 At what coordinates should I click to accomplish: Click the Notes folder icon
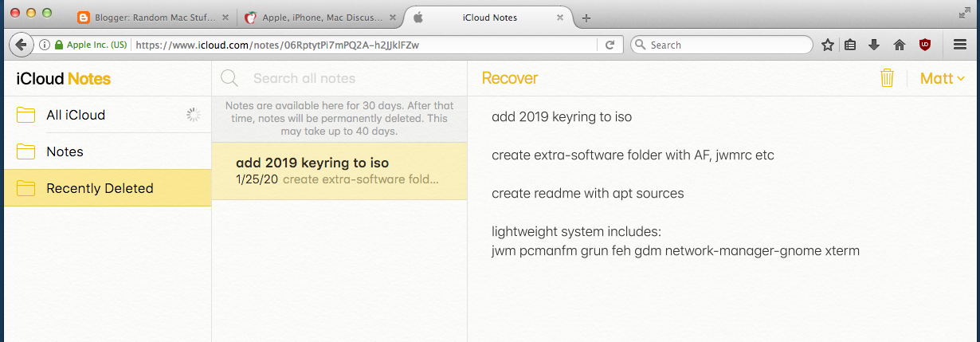click(x=25, y=151)
